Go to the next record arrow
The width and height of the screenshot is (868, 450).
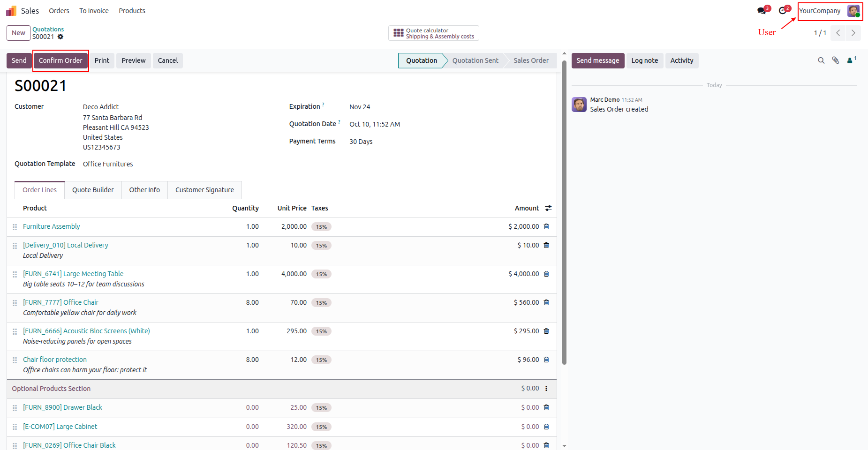(853, 33)
